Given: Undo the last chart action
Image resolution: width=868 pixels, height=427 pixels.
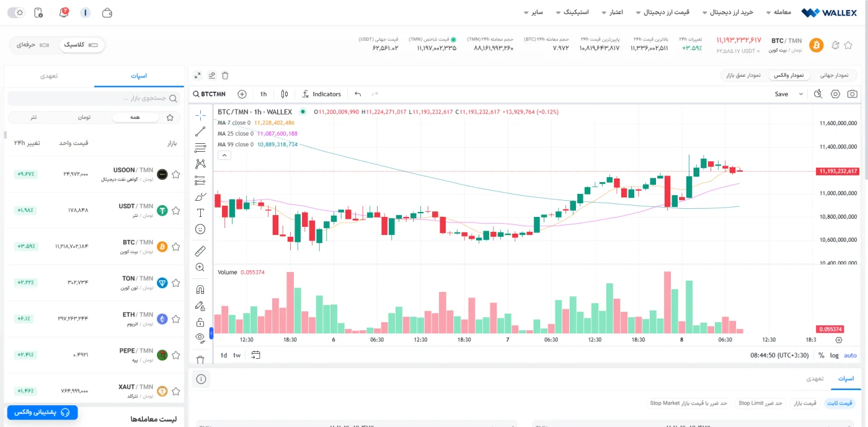Looking at the screenshot, I should tap(358, 94).
